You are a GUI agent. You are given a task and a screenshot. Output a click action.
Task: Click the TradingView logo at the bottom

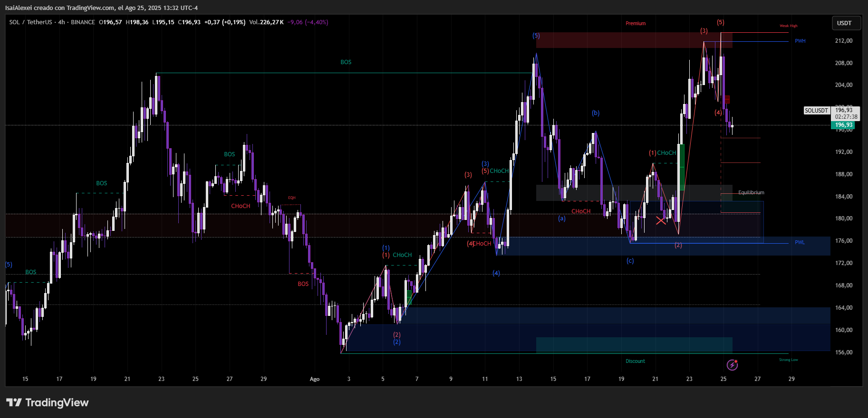click(x=48, y=403)
